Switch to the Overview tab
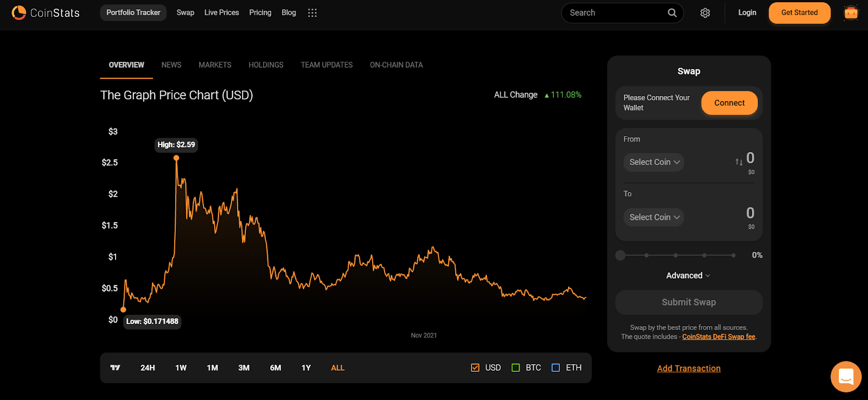The width and height of the screenshot is (868, 400). [x=126, y=65]
